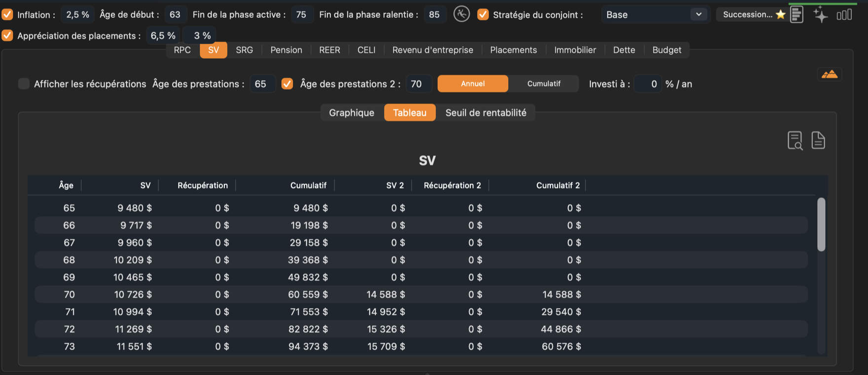
Task: Click the gold star beside Succession
Action: click(x=780, y=14)
